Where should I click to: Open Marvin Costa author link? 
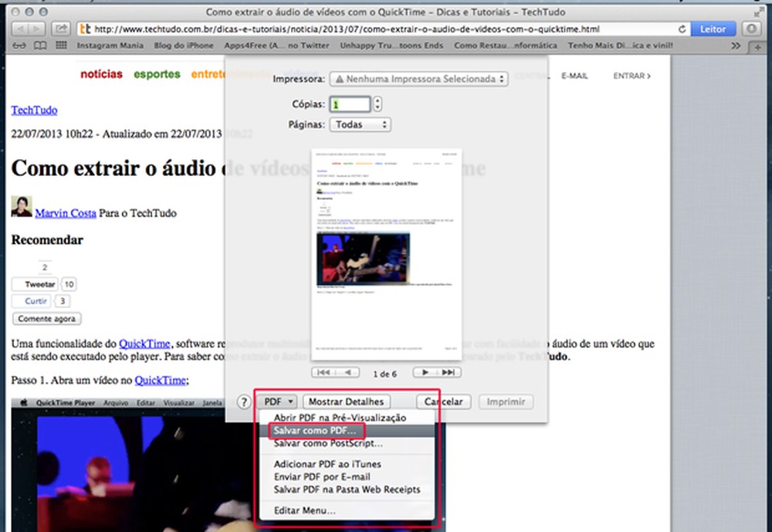coord(66,213)
